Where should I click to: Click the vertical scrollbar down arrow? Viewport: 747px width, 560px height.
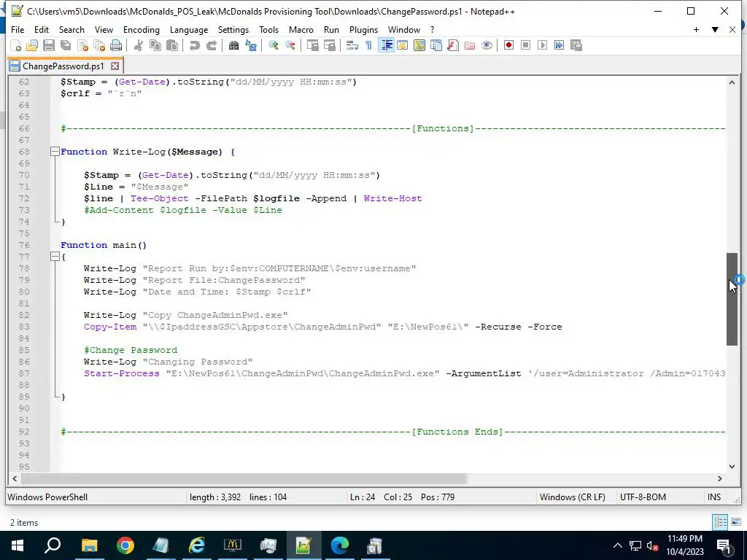point(732,467)
